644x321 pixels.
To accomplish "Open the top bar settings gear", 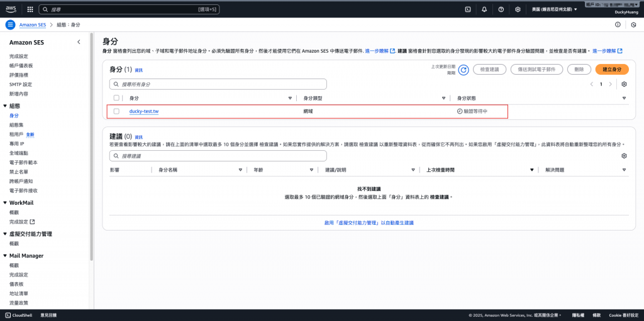I will (518, 9).
